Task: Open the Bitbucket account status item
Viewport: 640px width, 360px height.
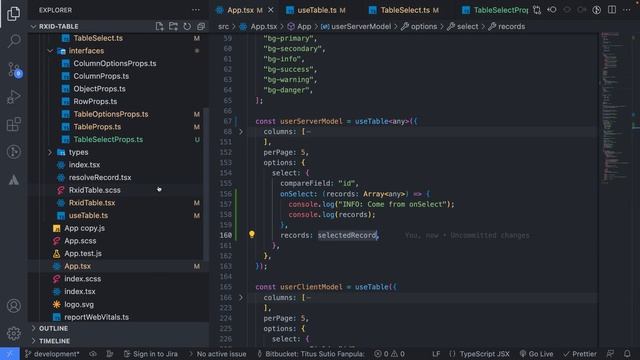Action: pos(311,354)
